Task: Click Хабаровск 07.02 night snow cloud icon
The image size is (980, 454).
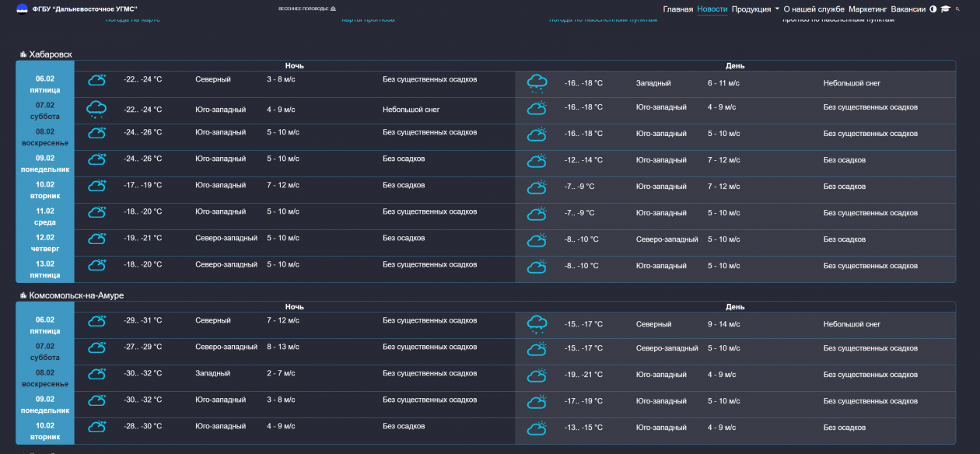Action: (x=96, y=110)
